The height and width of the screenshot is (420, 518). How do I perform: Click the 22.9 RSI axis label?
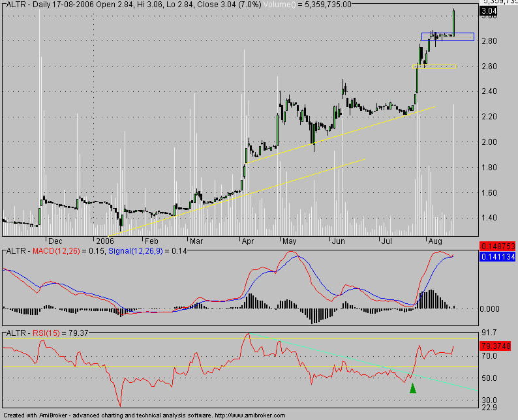click(489, 408)
